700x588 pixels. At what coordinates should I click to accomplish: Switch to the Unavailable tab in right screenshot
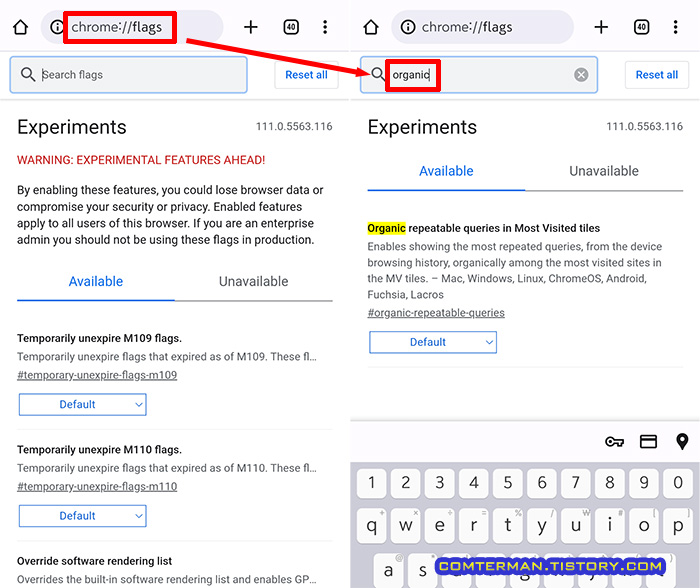pos(604,171)
